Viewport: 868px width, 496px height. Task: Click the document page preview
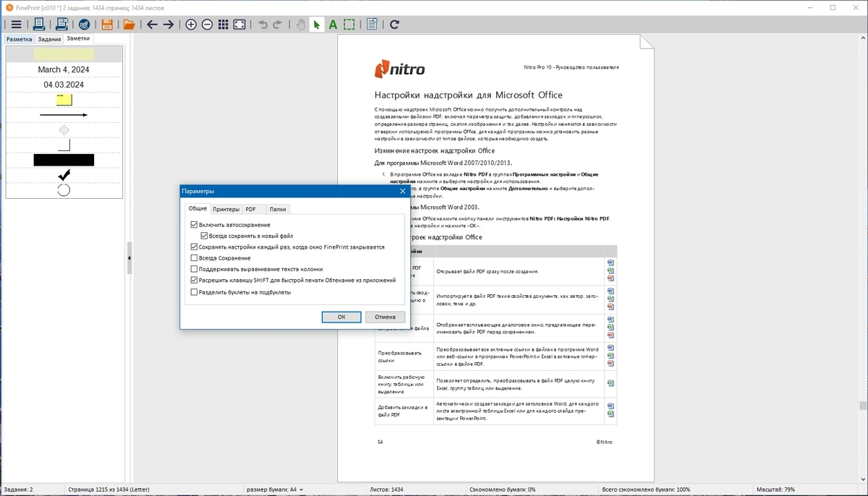(495, 258)
